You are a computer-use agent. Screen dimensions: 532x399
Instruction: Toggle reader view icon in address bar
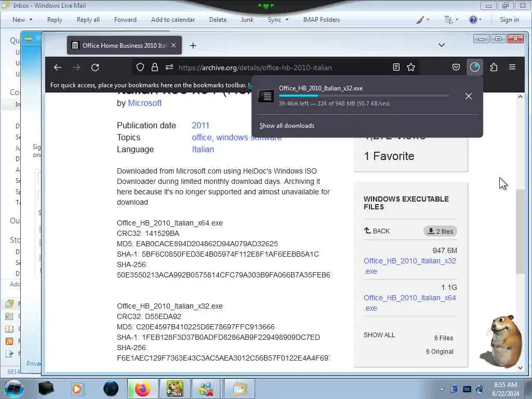pyautogui.click(x=396, y=67)
